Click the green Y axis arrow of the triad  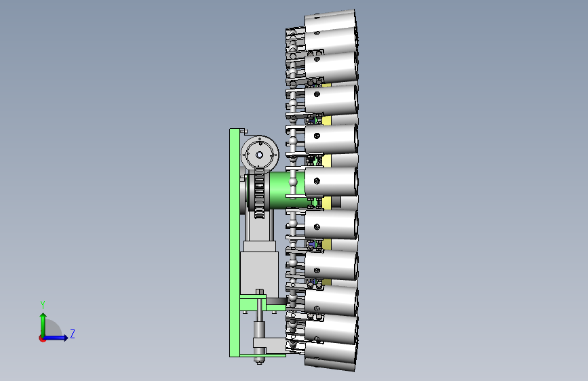tap(43, 325)
